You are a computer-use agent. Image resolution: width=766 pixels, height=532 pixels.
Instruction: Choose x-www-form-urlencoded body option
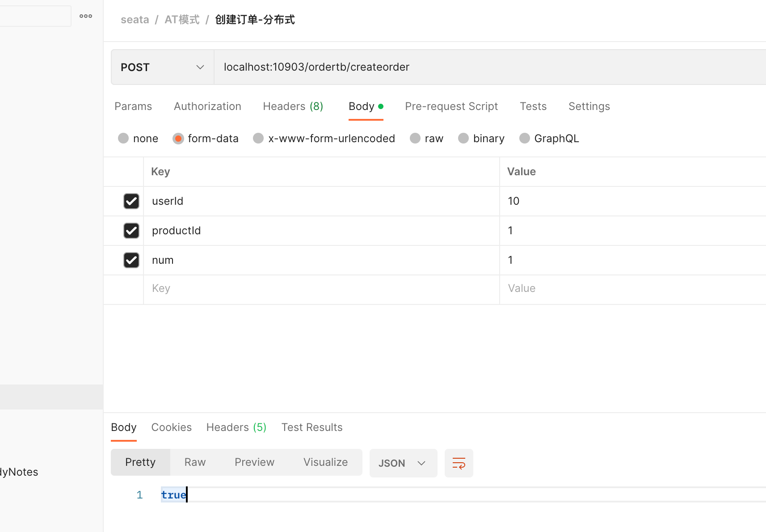tap(258, 139)
